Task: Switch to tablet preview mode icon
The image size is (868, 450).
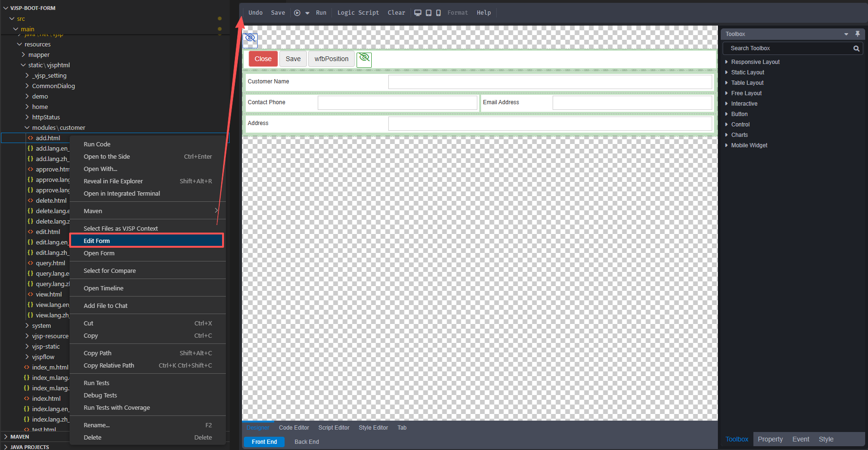Action: [x=429, y=13]
